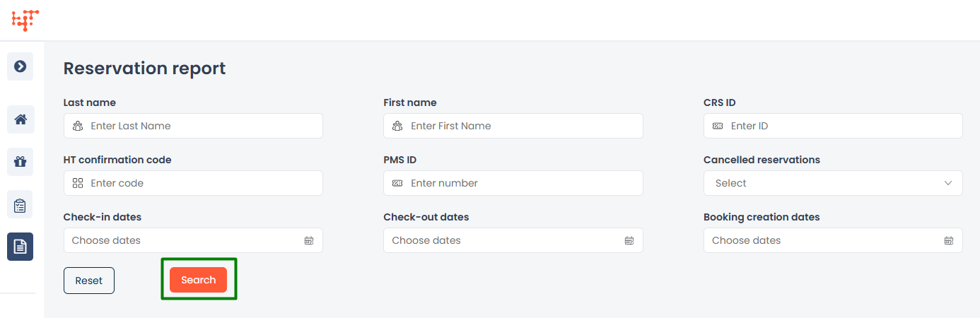
Task: Click calendar icon in Check-in dates
Action: (309, 240)
